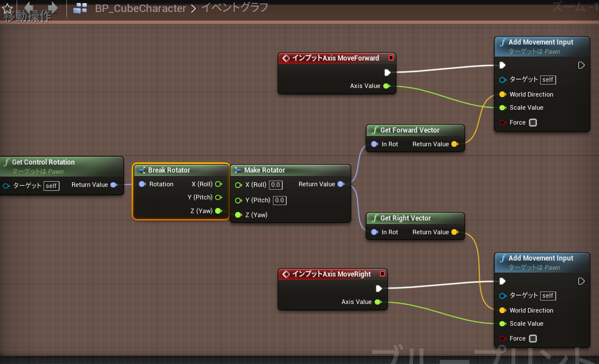Select the インプットAxis MoveForward event node title
Viewport: 599px width, 364px height.
click(335, 58)
